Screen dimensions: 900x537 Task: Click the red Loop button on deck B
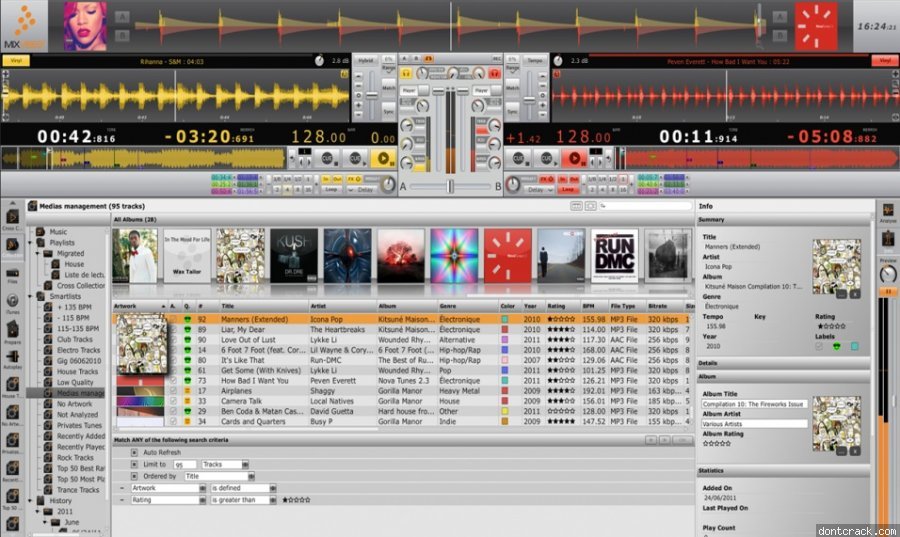(x=568, y=188)
